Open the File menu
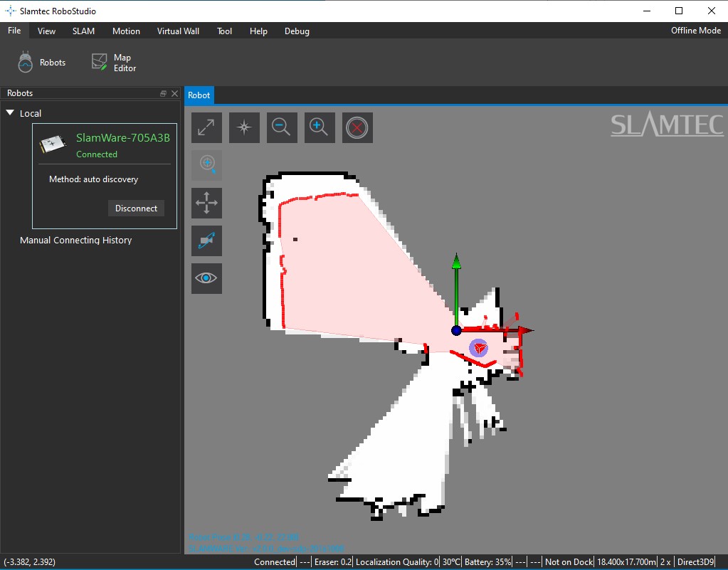The height and width of the screenshot is (570, 728). [14, 31]
